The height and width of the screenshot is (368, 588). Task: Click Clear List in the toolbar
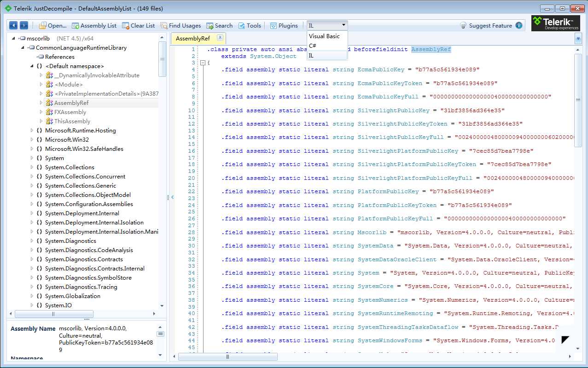click(138, 26)
